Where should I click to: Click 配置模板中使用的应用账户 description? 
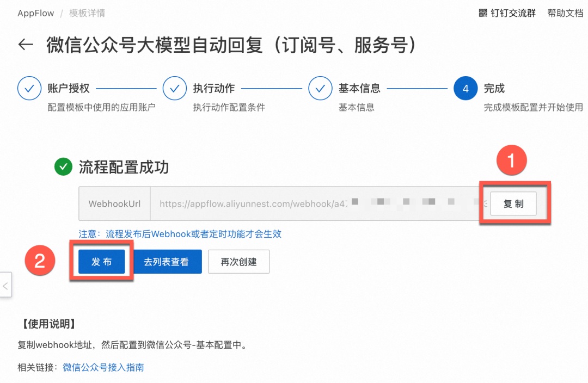[101, 107]
